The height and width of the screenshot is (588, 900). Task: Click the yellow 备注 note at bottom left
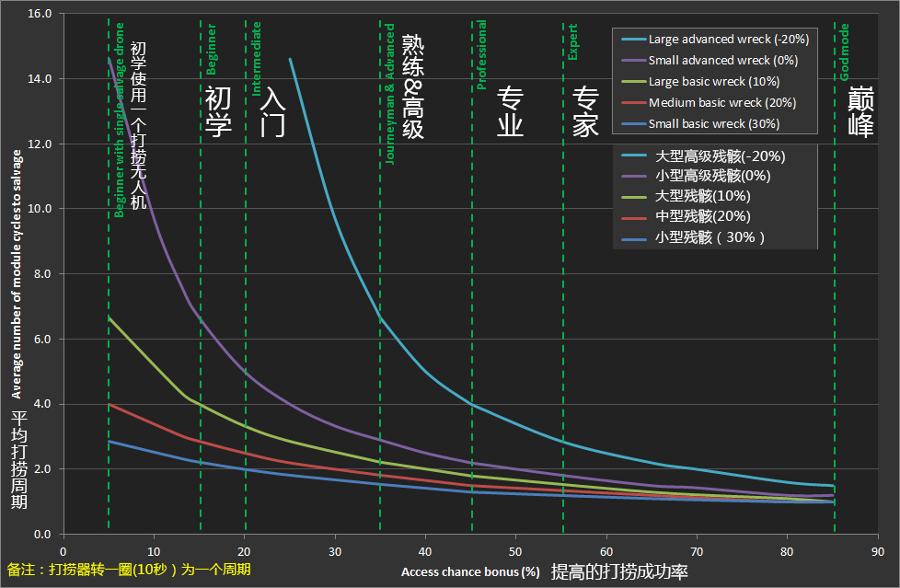pyautogui.click(x=129, y=570)
